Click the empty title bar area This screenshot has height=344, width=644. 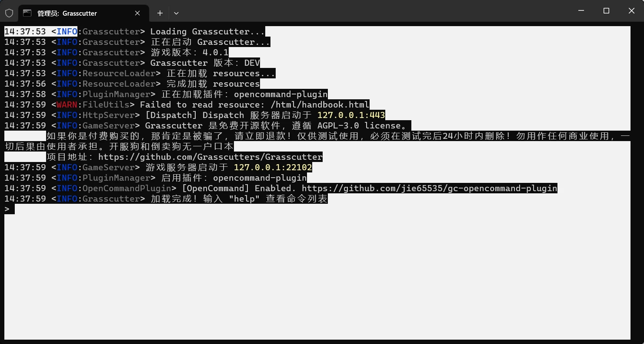(370, 11)
